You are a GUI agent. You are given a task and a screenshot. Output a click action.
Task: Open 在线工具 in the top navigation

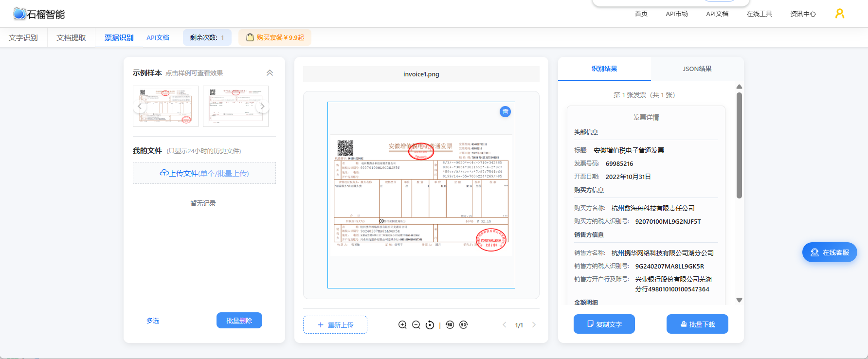pos(759,14)
